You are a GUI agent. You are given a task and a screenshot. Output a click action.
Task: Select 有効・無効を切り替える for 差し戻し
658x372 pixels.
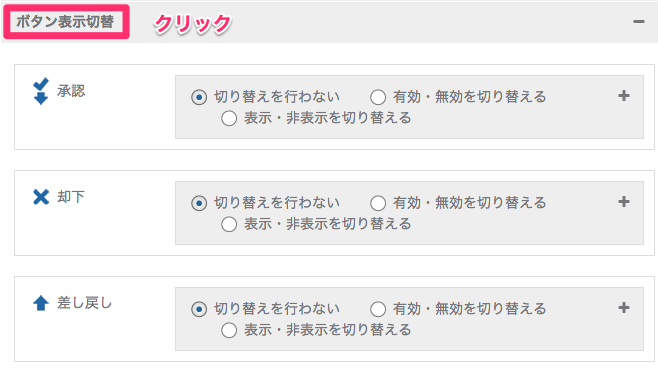(x=378, y=309)
